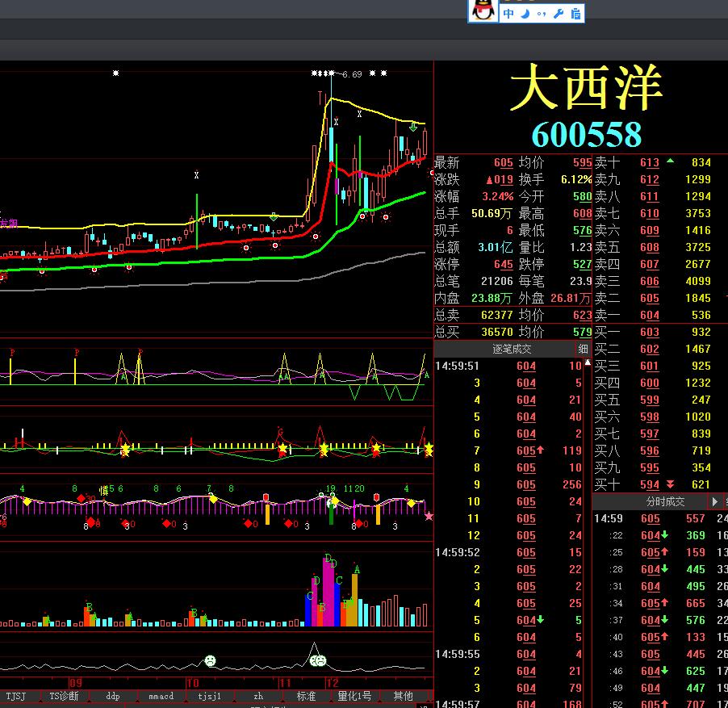Click the rightmost icon on the input method bar

click(575, 14)
